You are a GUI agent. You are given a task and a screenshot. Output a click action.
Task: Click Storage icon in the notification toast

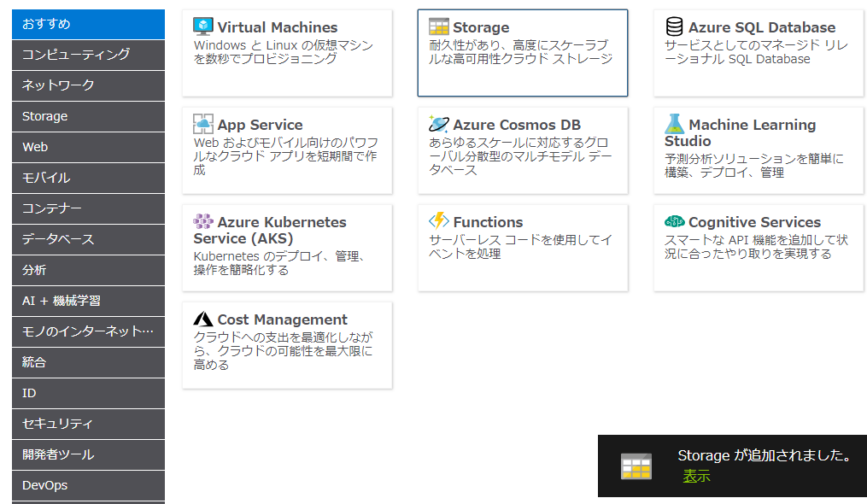pyautogui.click(x=636, y=466)
